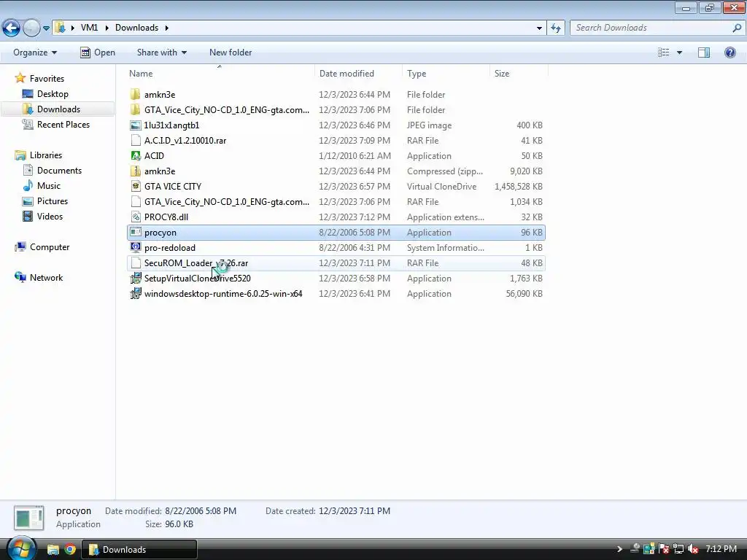
Task: Click the Downloads breadcrumb in address bar
Action: [x=136, y=28]
